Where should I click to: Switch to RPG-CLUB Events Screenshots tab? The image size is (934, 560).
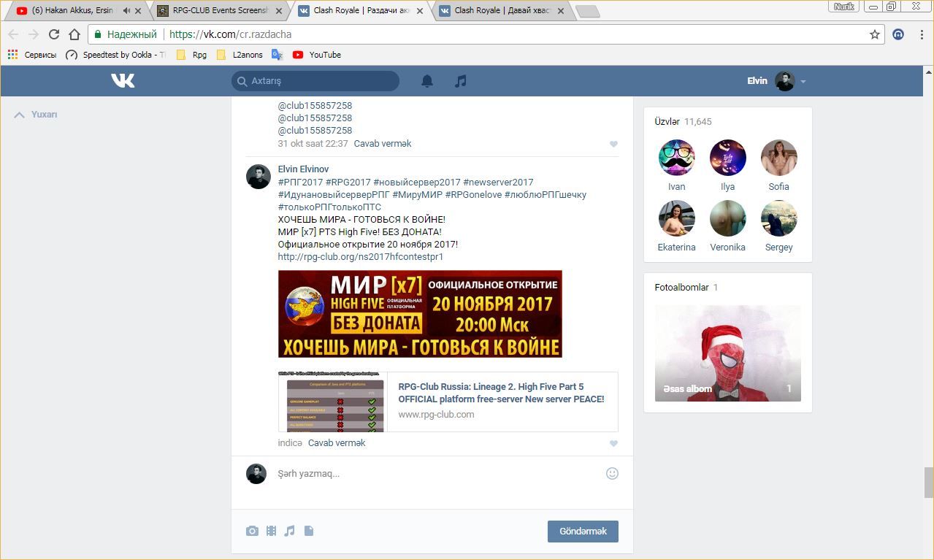[x=219, y=11]
